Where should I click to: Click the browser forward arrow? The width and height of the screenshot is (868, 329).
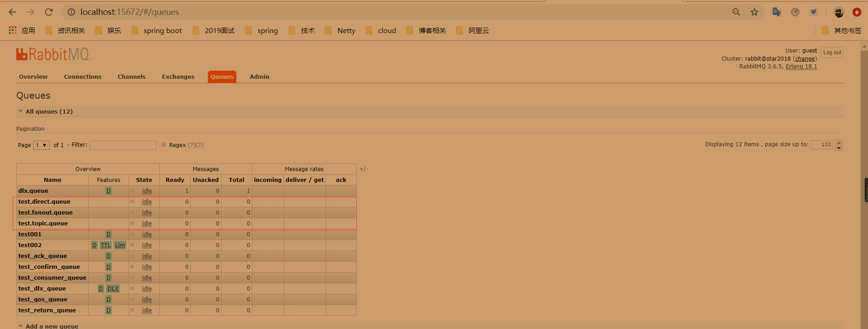(30, 12)
